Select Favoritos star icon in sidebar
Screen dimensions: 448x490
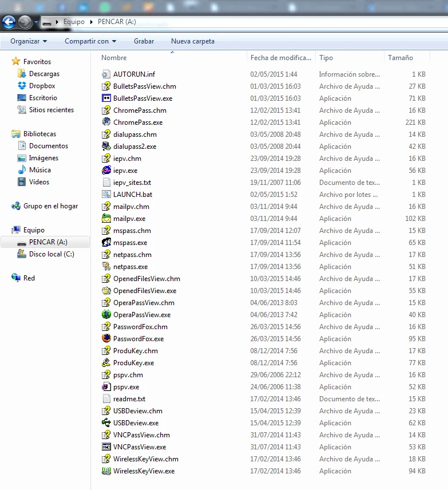click(x=15, y=61)
